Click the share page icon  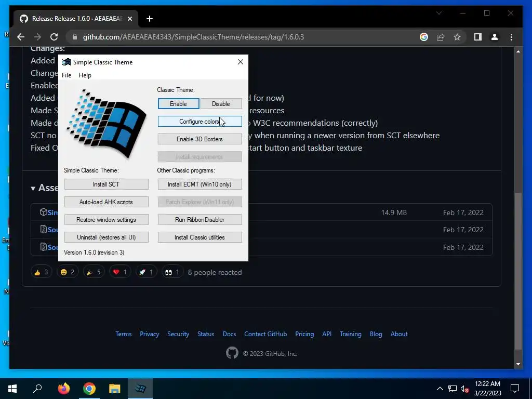click(x=441, y=37)
